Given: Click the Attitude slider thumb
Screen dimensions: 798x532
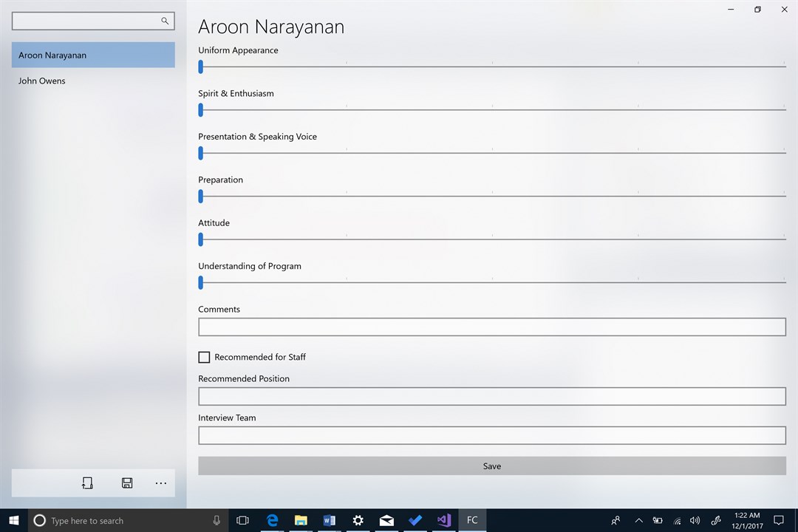Looking at the screenshot, I should click(200, 239).
